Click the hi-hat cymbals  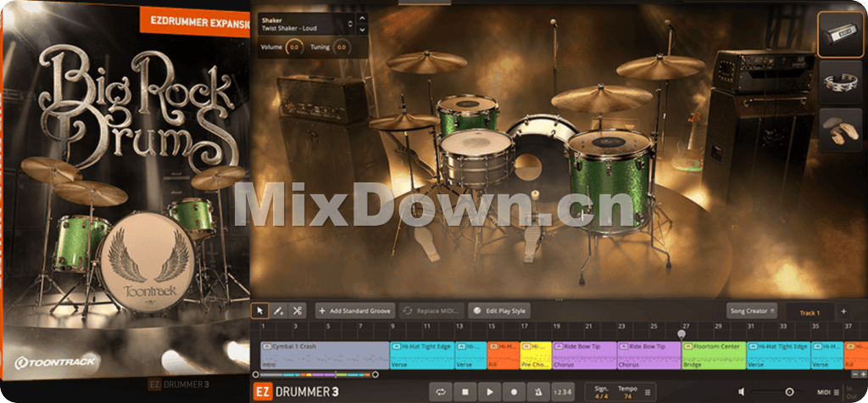tap(404, 121)
